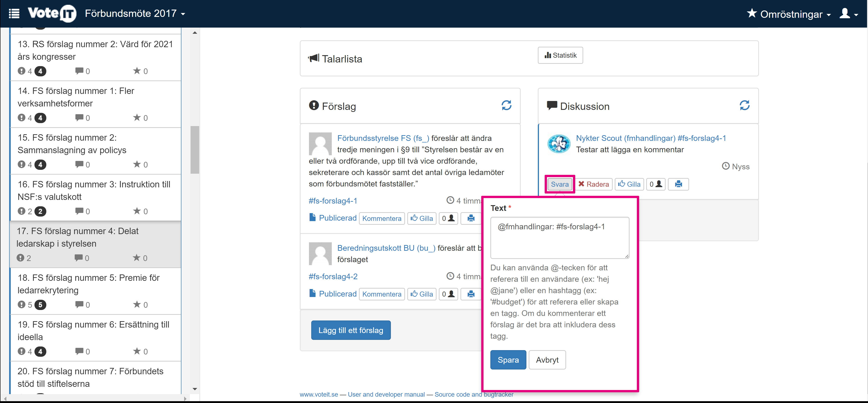The image size is (868, 403).
Task: Cancel the reply with Avbryt
Action: point(547,360)
